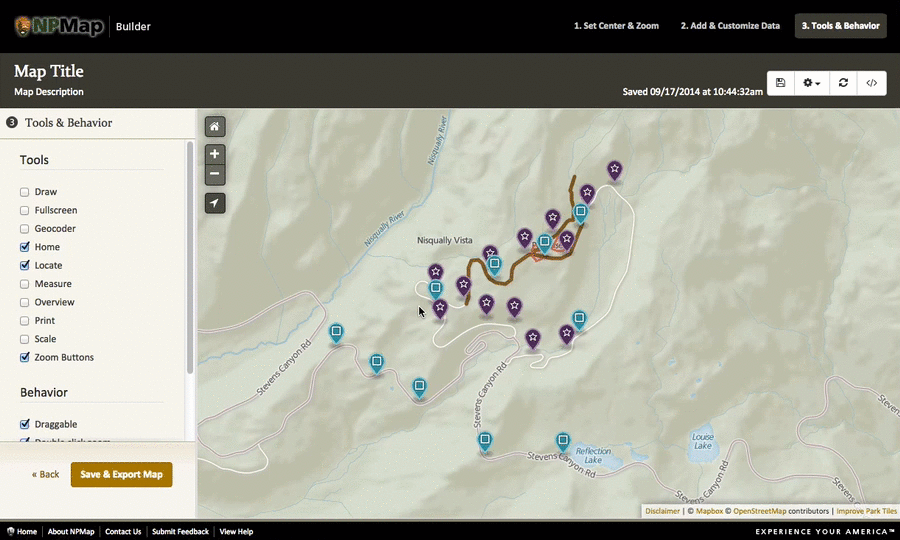This screenshot has height=540, width=900.
Task: Enable the Print checkbox
Action: pyautogui.click(x=25, y=320)
